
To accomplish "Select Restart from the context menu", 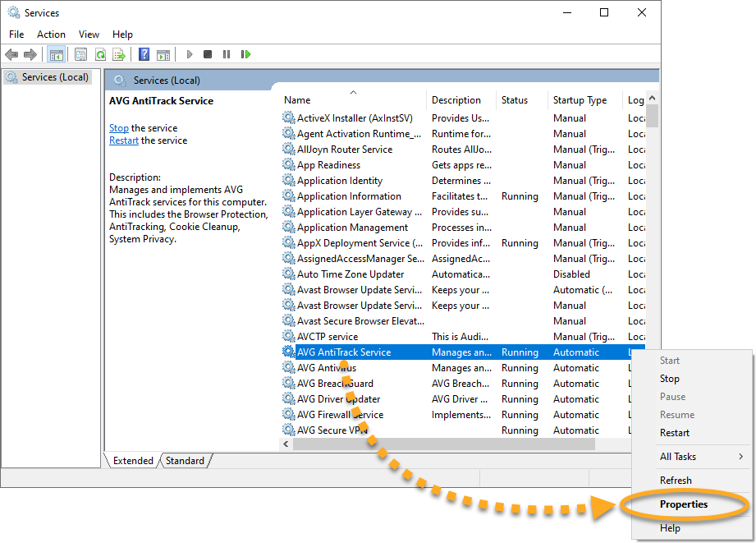I will (675, 433).
